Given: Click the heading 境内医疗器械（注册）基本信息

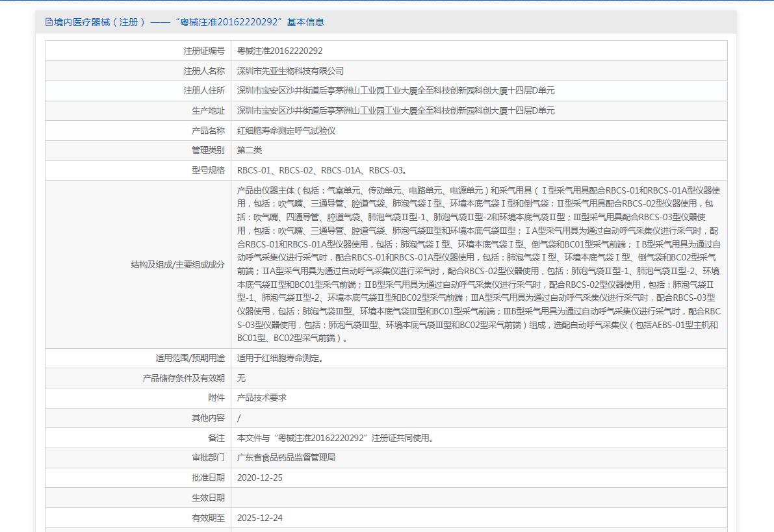Looking at the screenshot, I should pos(189,22).
